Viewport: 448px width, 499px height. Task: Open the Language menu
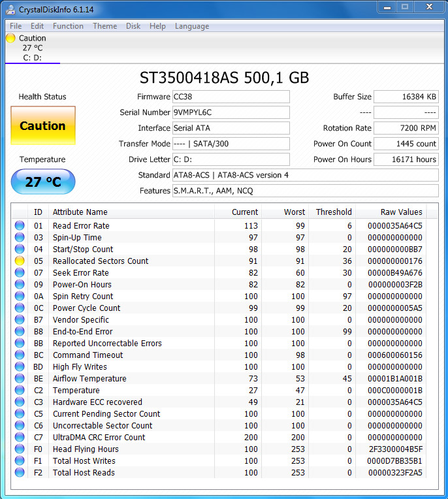pos(192,26)
